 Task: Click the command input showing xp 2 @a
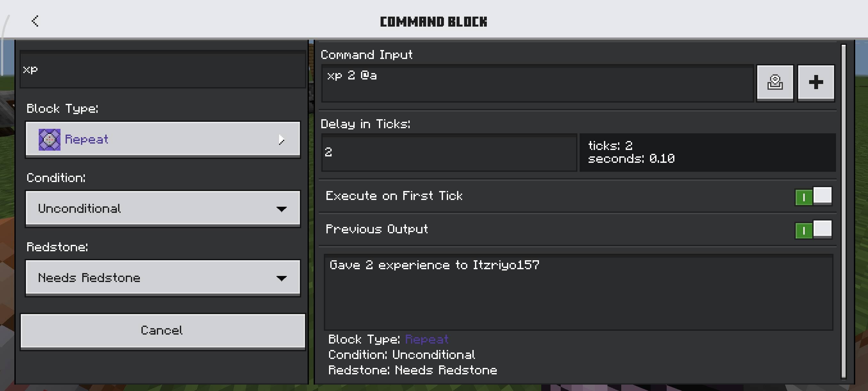[x=537, y=83]
